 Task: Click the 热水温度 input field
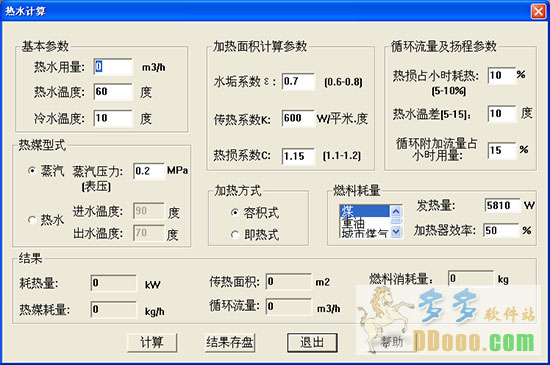tap(113, 92)
